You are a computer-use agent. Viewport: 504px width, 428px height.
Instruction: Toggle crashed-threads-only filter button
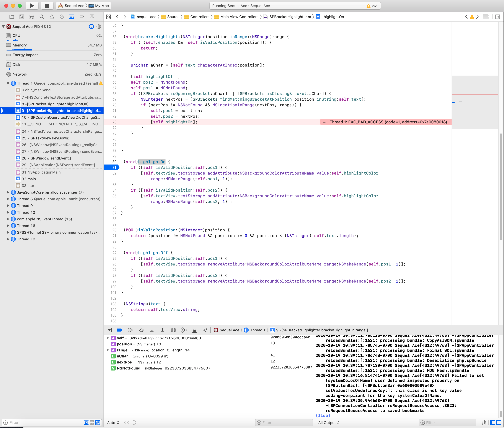pyautogui.click(x=98, y=422)
